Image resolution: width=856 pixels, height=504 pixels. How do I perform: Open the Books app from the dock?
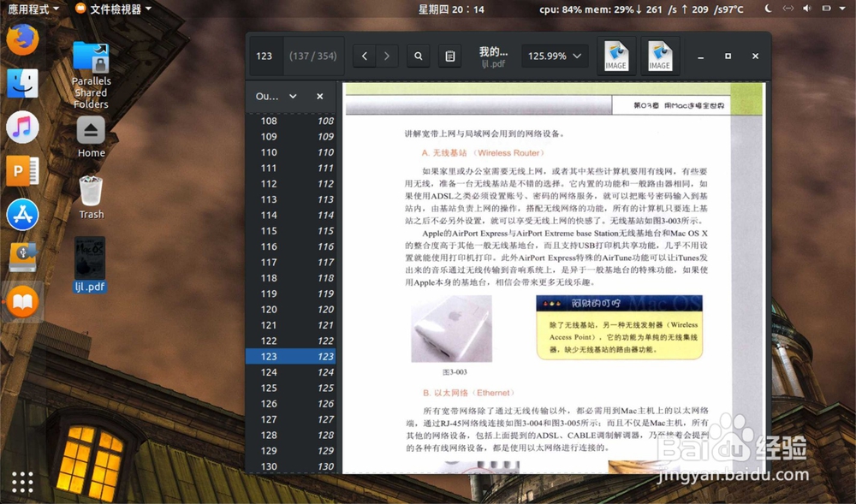pyautogui.click(x=22, y=301)
